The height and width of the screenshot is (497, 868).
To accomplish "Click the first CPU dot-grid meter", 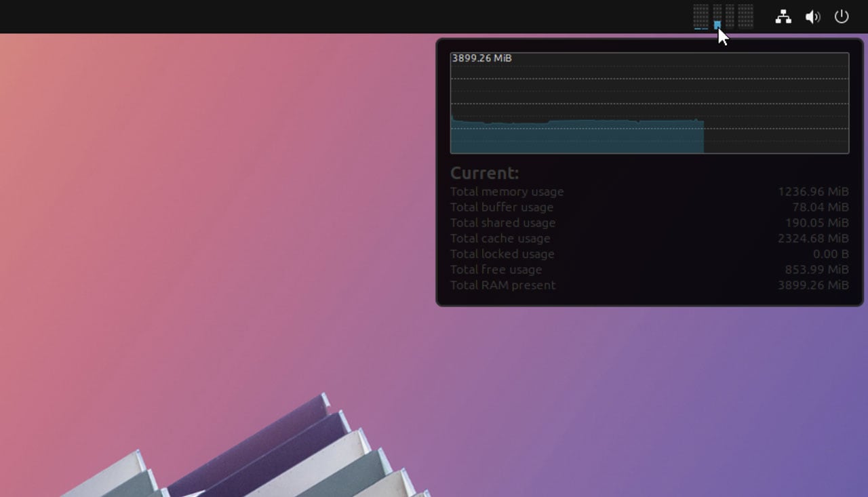I will pyautogui.click(x=701, y=17).
